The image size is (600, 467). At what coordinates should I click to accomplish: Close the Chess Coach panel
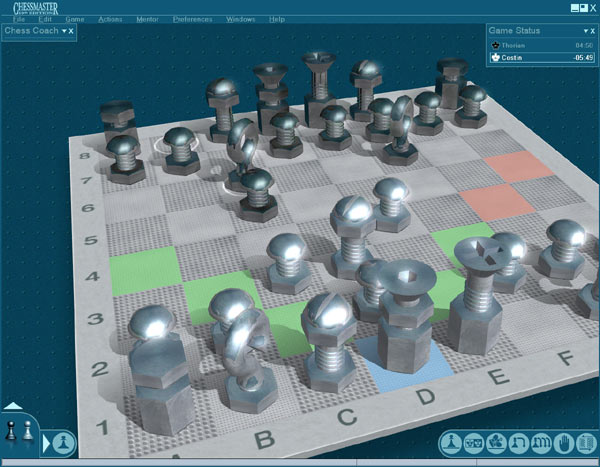tap(71, 31)
